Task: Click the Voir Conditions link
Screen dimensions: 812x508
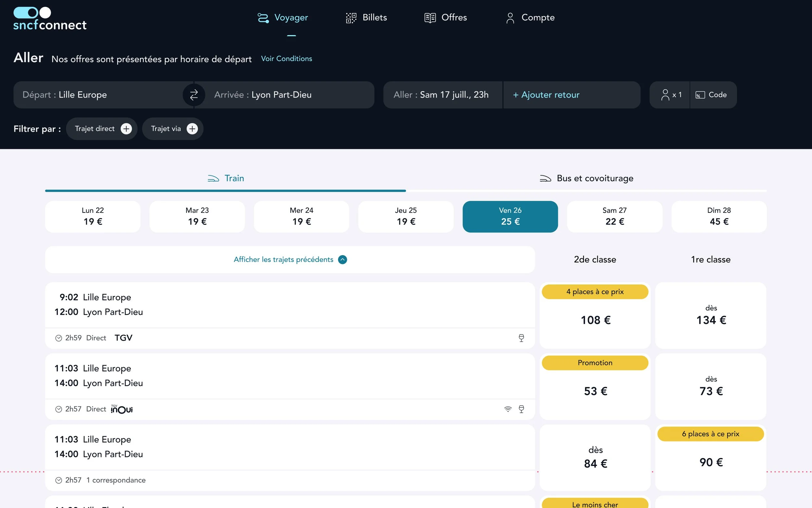Action: tap(286, 59)
